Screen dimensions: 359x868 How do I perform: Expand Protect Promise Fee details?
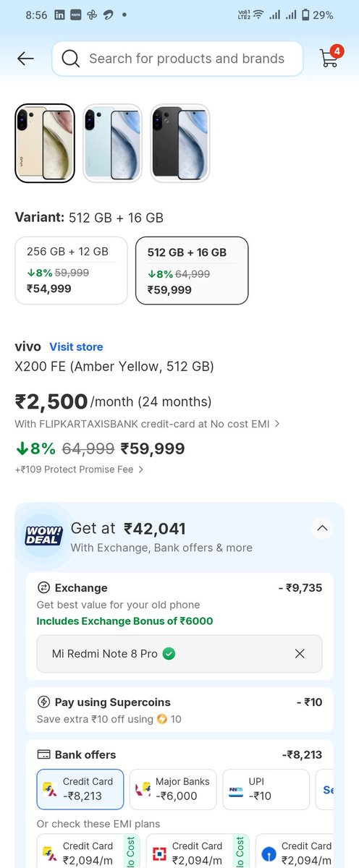point(140,469)
